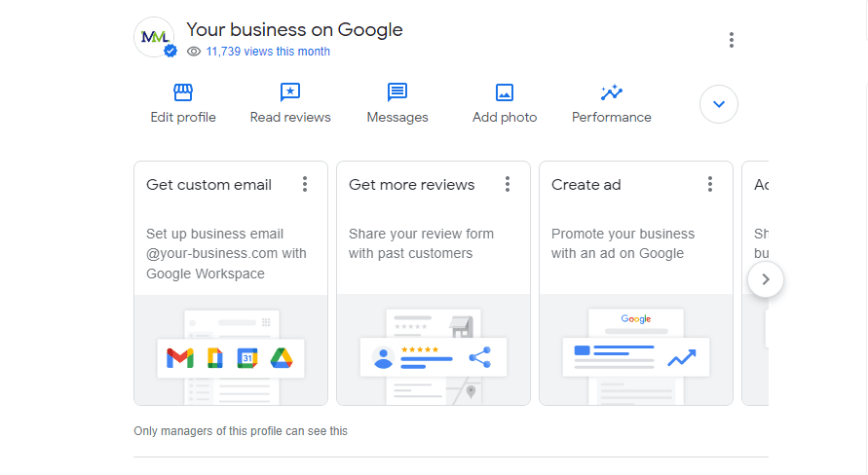The image size is (868, 475).
Task: Click the MML business logo avatar
Action: 155,37
